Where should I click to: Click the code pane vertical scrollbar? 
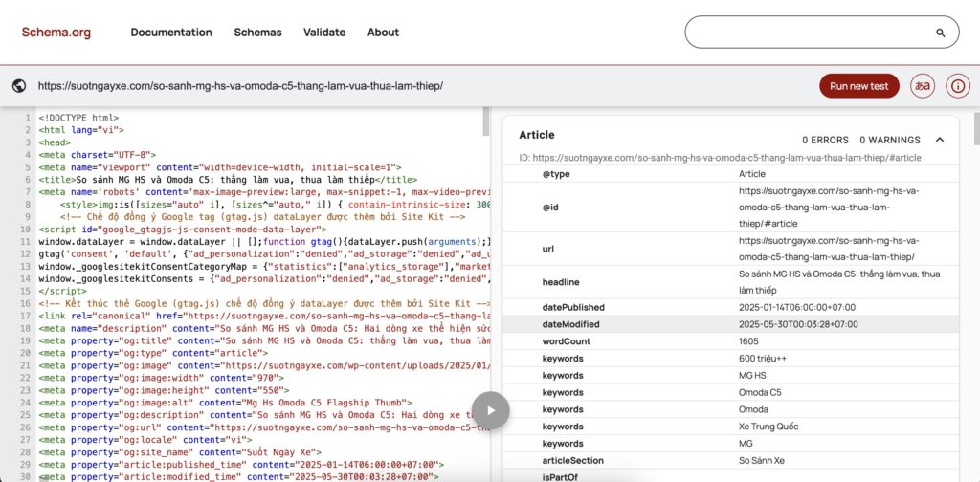[x=486, y=121]
